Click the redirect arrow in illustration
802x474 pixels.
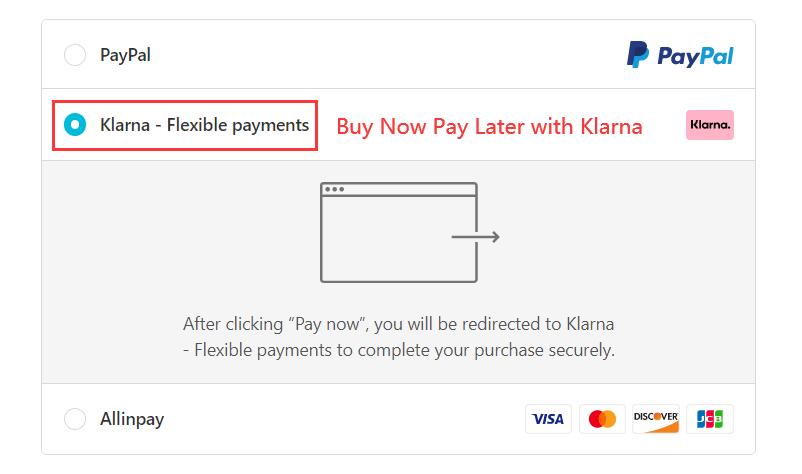476,237
